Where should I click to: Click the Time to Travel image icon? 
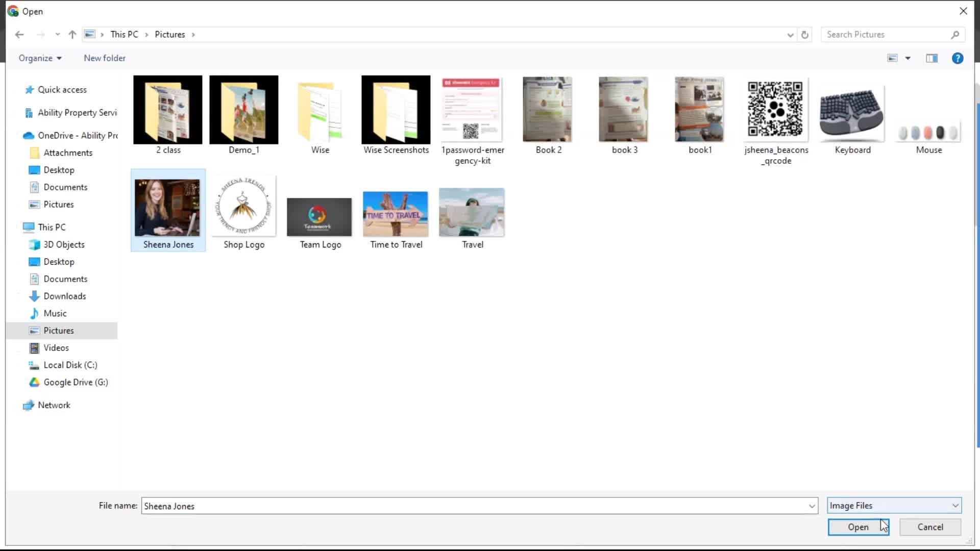tap(396, 214)
